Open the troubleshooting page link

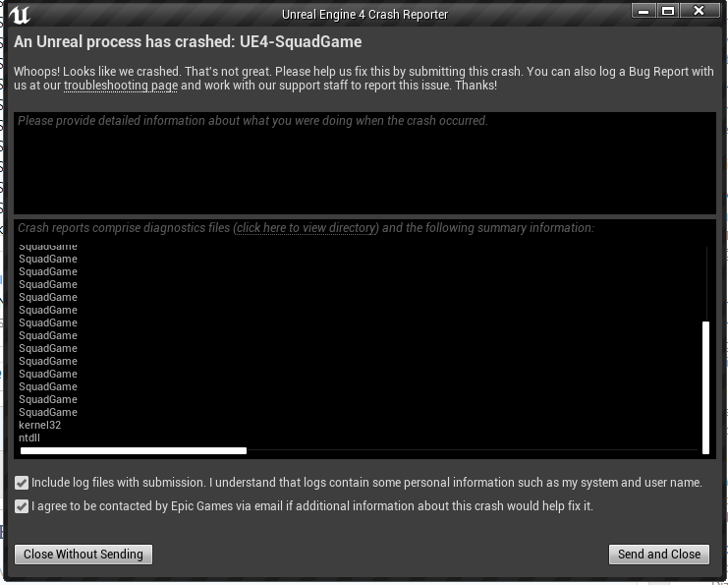121,86
